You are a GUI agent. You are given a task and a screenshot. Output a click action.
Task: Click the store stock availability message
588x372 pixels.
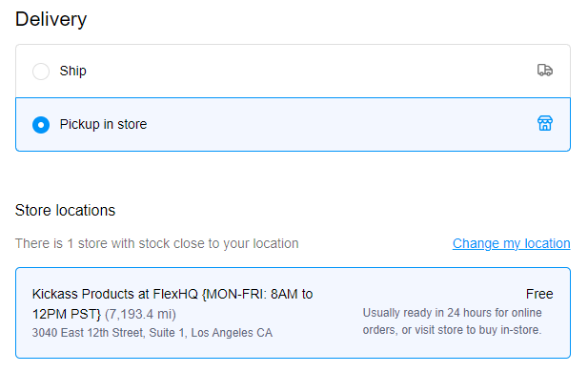pyautogui.click(x=156, y=243)
